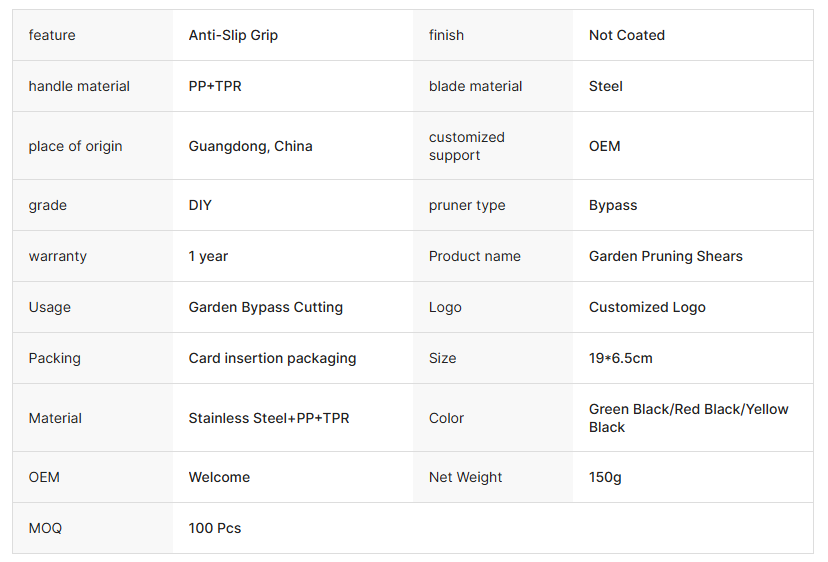Select the 'Steel' blade material value
Viewport: 828px width, 562px height.
pyautogui.click(x=605, y=86)
